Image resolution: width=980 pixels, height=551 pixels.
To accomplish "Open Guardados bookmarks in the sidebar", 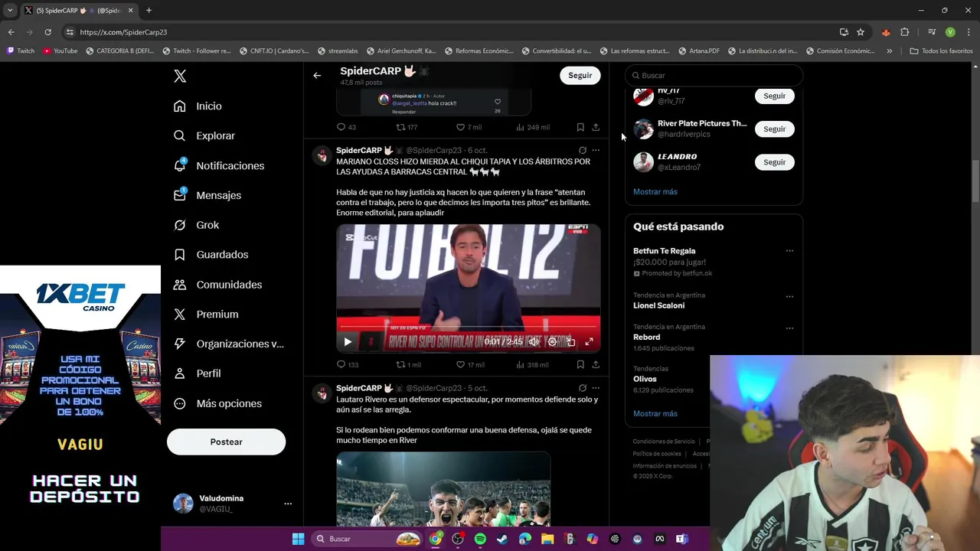I will click(x=211, y=254).
